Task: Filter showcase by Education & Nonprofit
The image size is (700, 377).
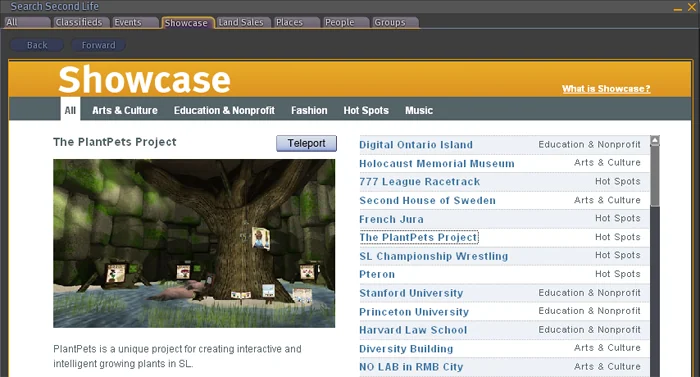Action: pyautogui.click(x=224, y=110)
